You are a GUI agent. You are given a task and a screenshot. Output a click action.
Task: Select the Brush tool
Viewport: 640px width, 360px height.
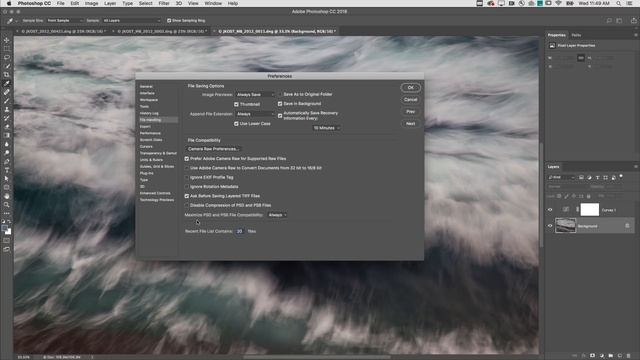[7, 100]
